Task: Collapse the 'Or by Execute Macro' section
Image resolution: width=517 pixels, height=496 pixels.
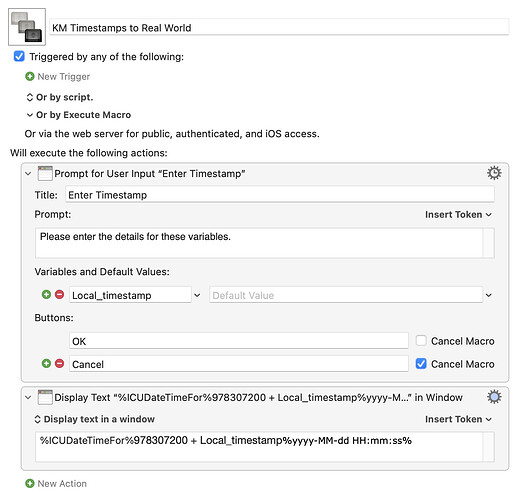Action: click(30, 115)
